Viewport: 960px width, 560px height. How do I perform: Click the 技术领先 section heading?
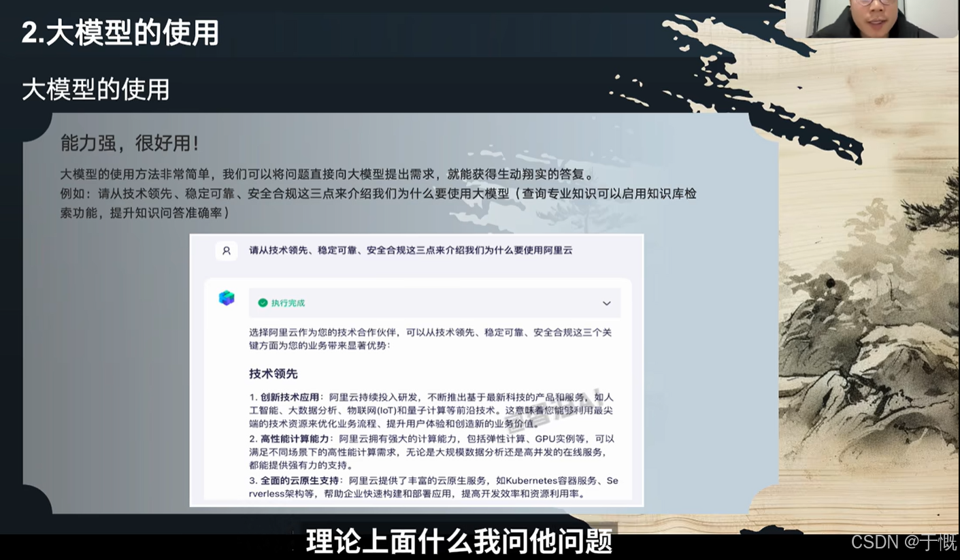coord(273,374)
